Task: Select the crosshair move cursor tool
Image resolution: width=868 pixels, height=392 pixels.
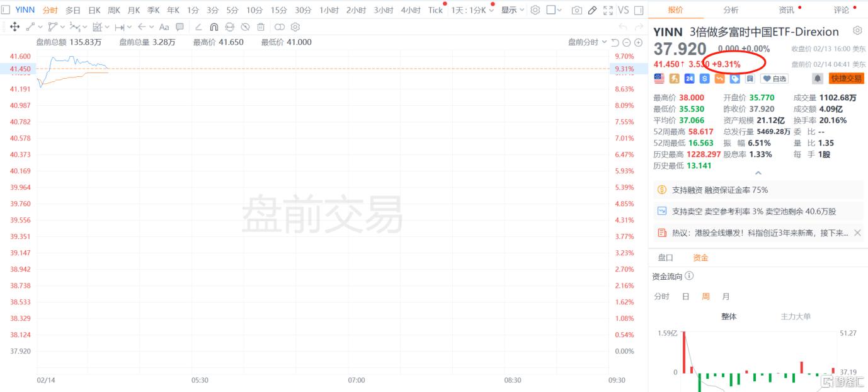Action: pos(14,27)
